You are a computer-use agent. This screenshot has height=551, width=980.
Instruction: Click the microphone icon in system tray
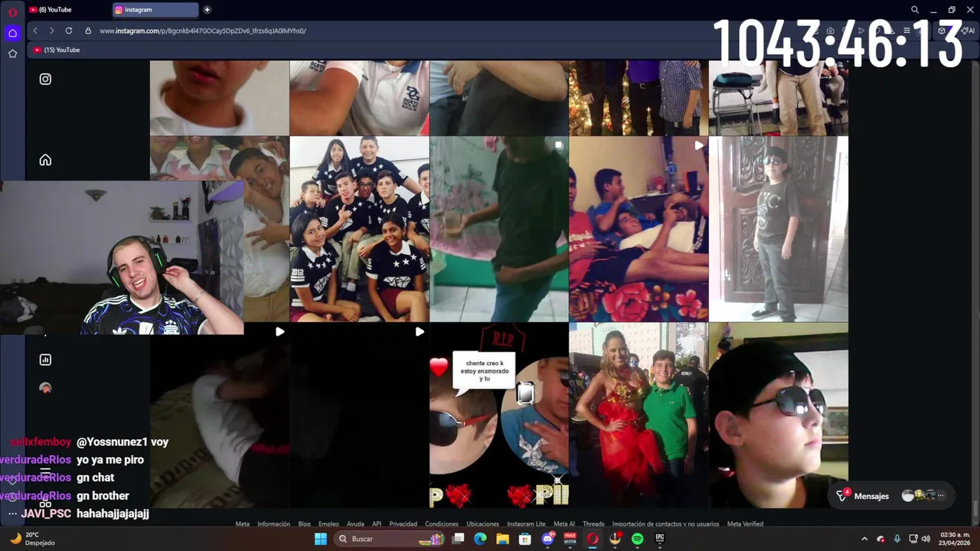click(897, 539)
